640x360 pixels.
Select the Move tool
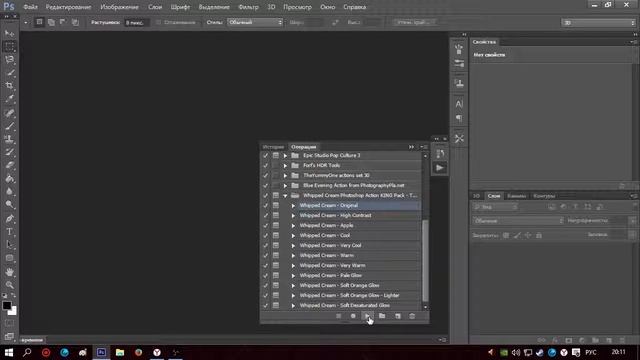point(9,33)
